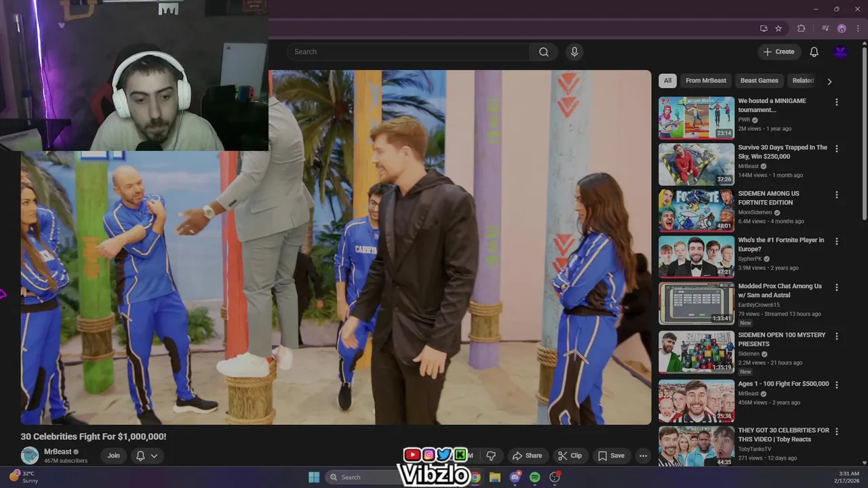The width and height of the screenshot is (868, 488).
Task: Dislike the video with thumbs-down
Action: pos(491,455)
